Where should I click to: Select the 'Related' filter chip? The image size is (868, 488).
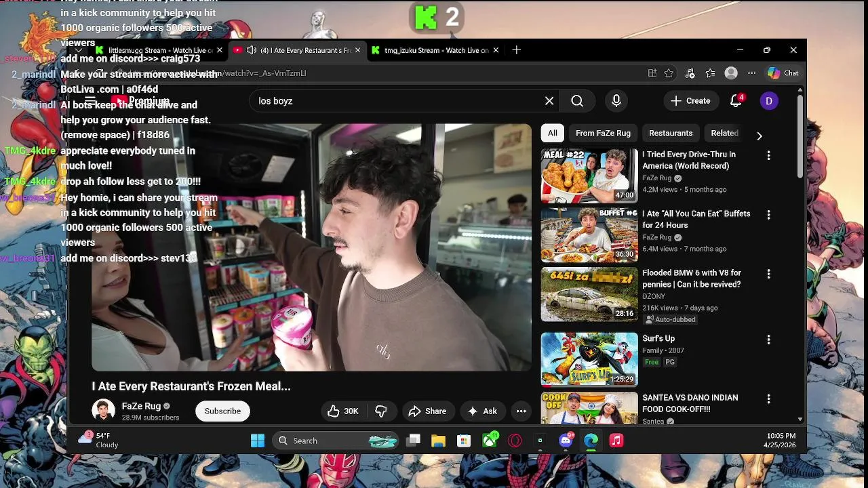(724, 134)
